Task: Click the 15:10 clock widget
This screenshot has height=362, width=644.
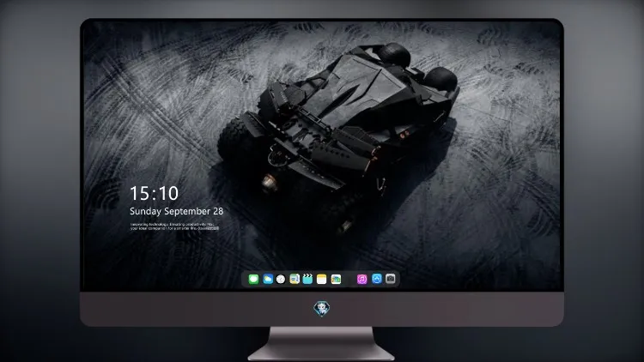Action: [x=154, y=193]
